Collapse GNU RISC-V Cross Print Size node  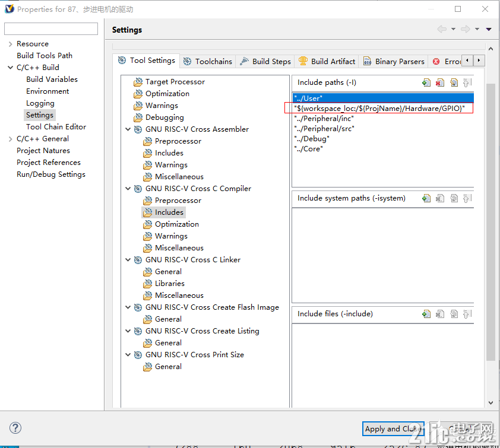coord(128,355)
